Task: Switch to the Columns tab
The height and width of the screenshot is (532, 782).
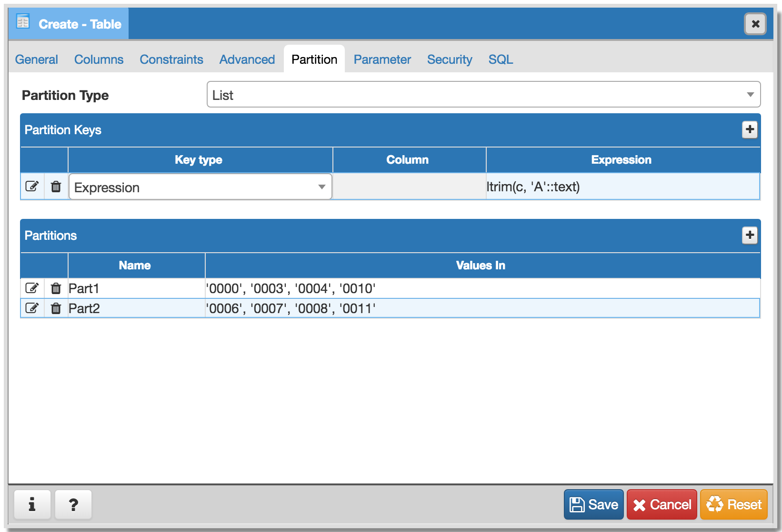Action: (99, 59)
